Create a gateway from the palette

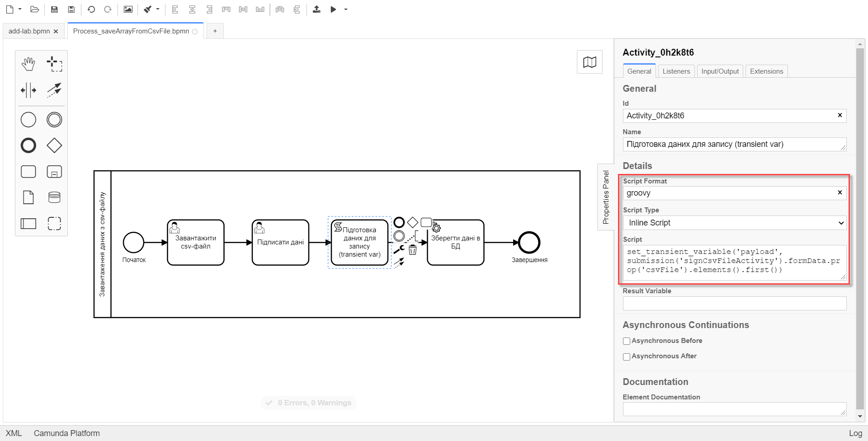pyautogui.click(x=54, y=145)
